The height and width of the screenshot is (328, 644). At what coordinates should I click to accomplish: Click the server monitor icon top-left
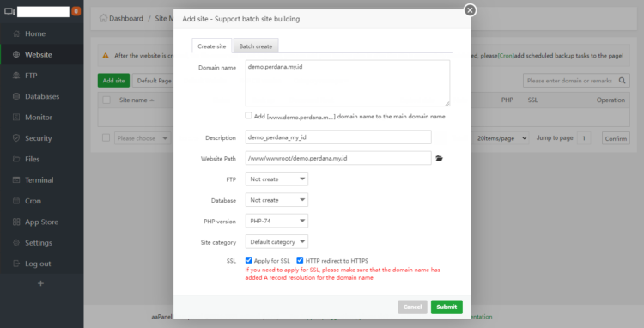(9, 11)
